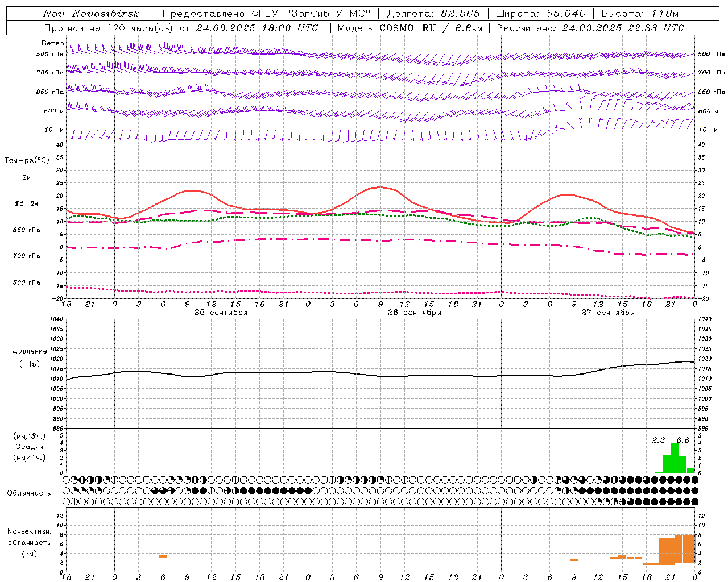Click the 27 сентября date label
This screenshot has height=582, width=728.
[608, 313]
